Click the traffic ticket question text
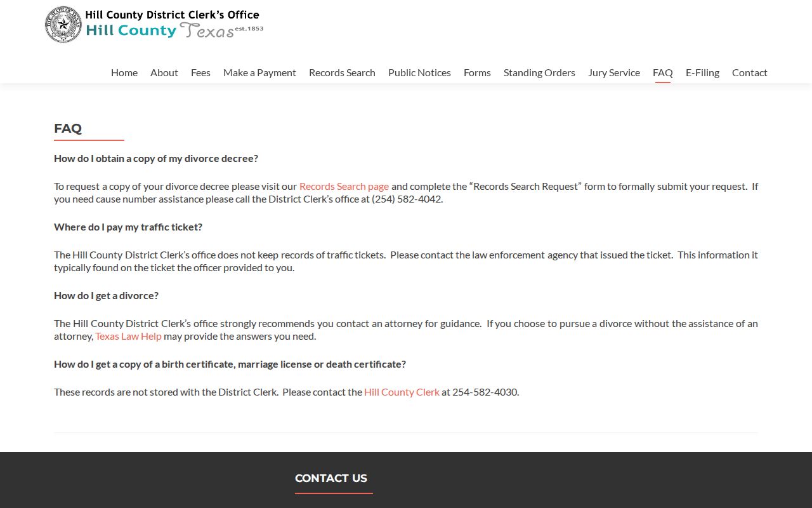Screen dimensions: 812x508 [x=128, y=227]
